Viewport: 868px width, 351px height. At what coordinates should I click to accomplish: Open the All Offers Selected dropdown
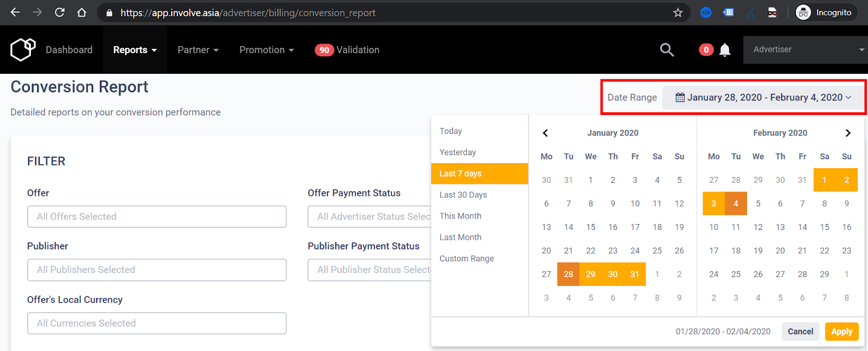157,216
